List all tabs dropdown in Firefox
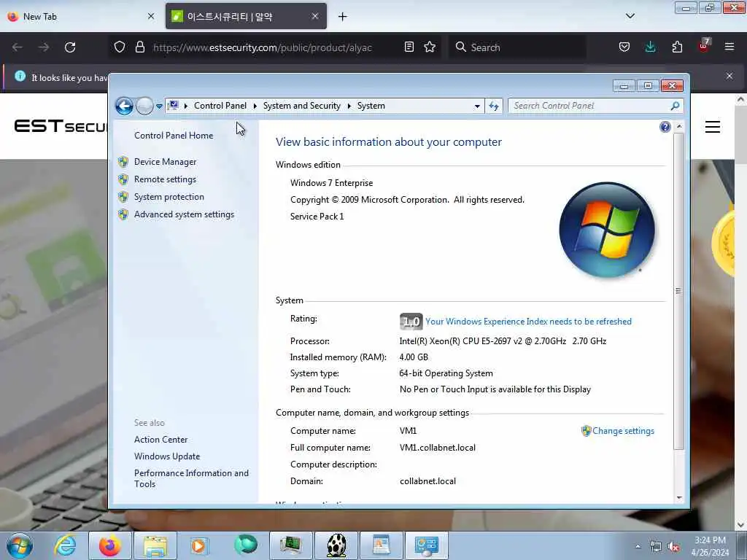 [630, 16]
